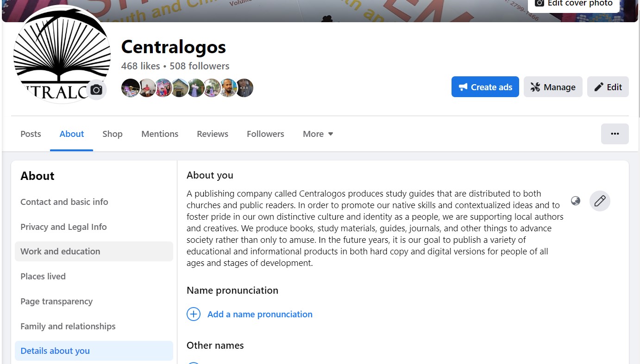Go to the Reviews tab

pyautogui.click(x=213, y=134)
